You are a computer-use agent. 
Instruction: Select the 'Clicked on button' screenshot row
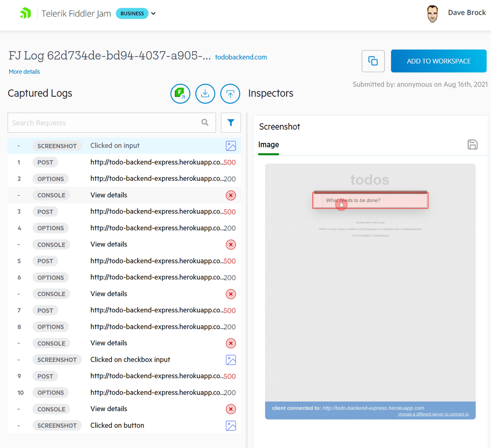[124, 425]
